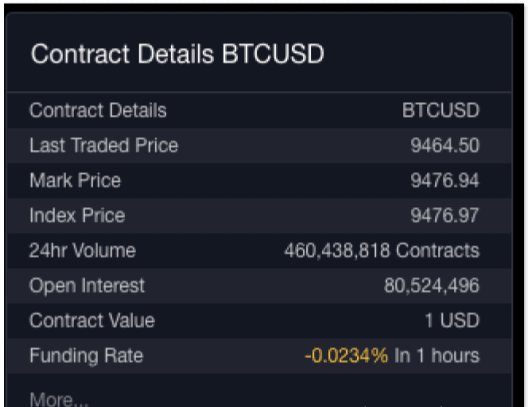
Task: Click the Open Interest label
Action: pyautogui.click(x=87, y=285)
